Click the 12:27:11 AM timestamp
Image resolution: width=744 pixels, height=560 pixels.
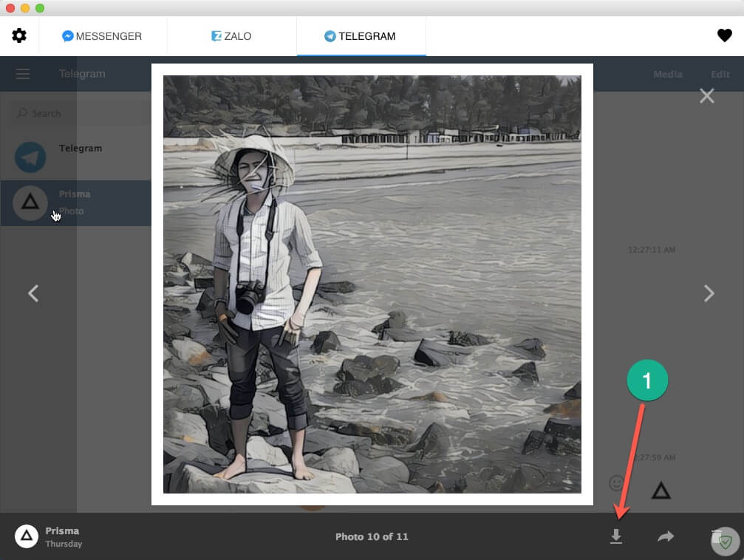pyautogui.click(x=651, y=250)
